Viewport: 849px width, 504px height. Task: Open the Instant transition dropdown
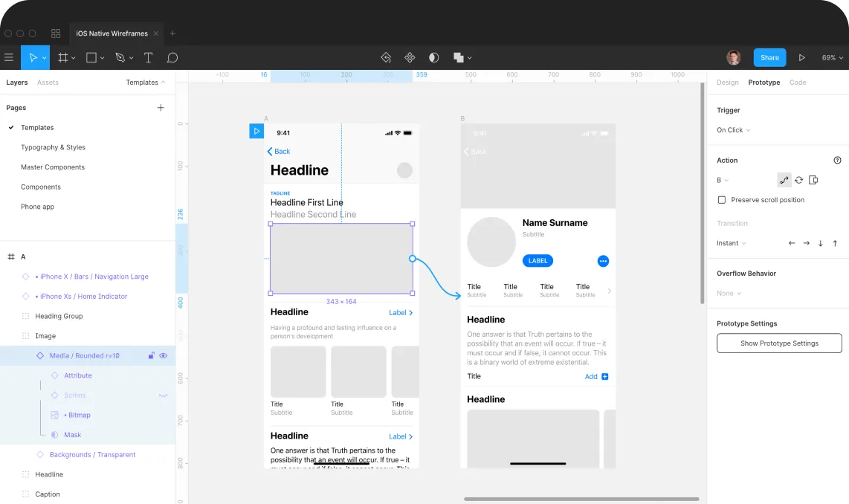coord(731,243)
